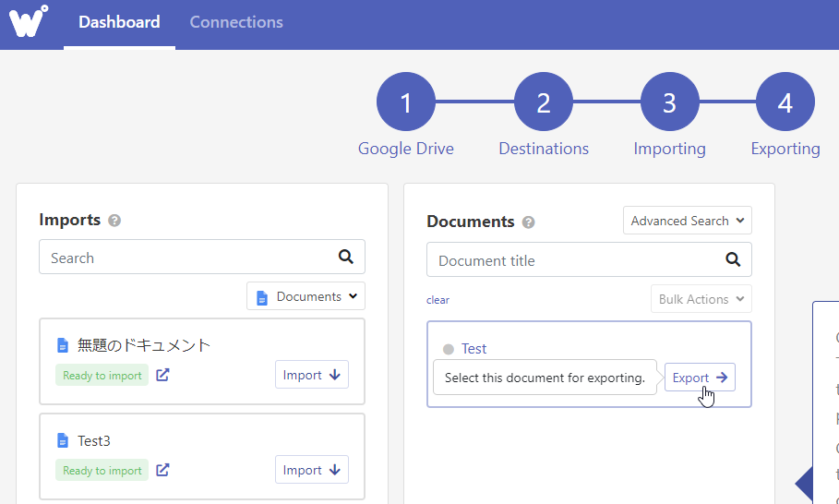Click the step 1 Google Drive circle
The image size is (839, 504).
click(405, 102)
